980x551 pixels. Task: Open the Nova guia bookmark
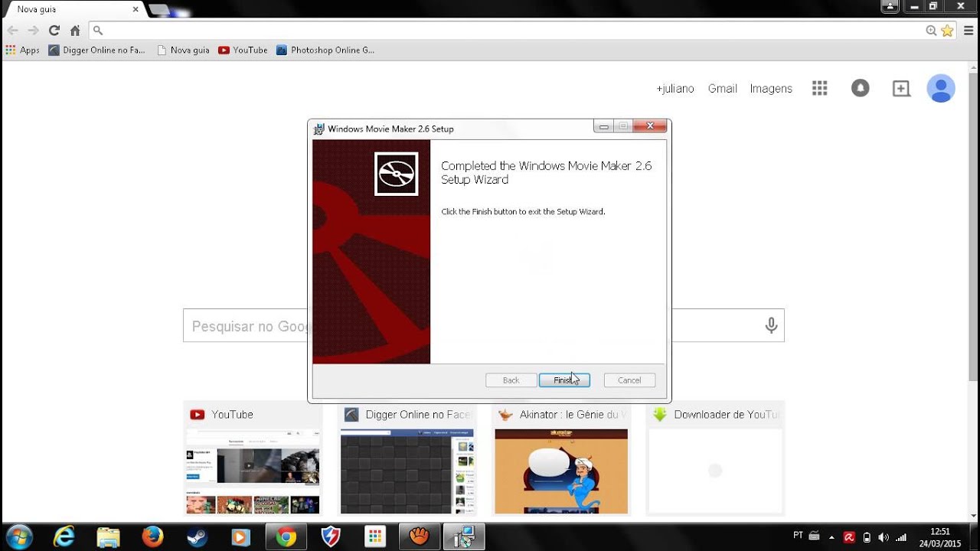(183, 50)
